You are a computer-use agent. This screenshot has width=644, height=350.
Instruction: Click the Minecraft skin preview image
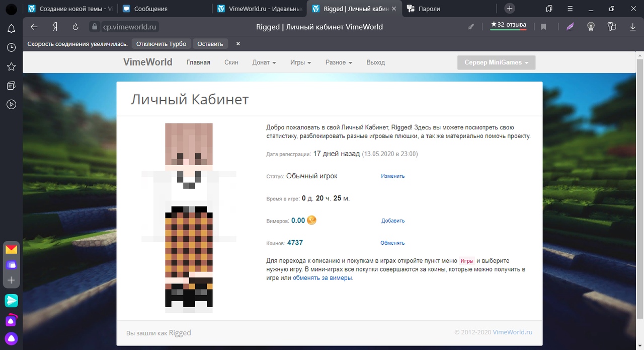click(x=189, y=218)
